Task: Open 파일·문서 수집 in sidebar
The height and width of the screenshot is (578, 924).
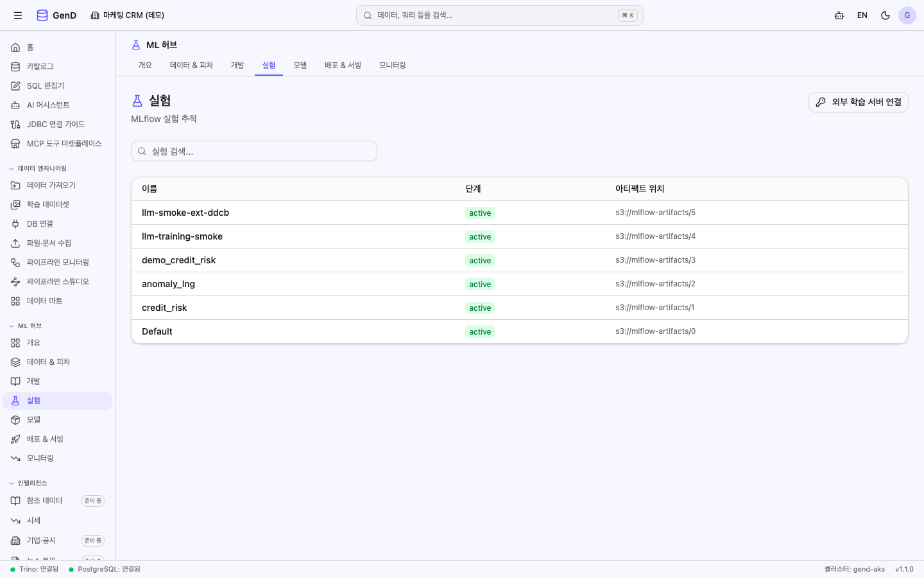Action: (58, 243)
